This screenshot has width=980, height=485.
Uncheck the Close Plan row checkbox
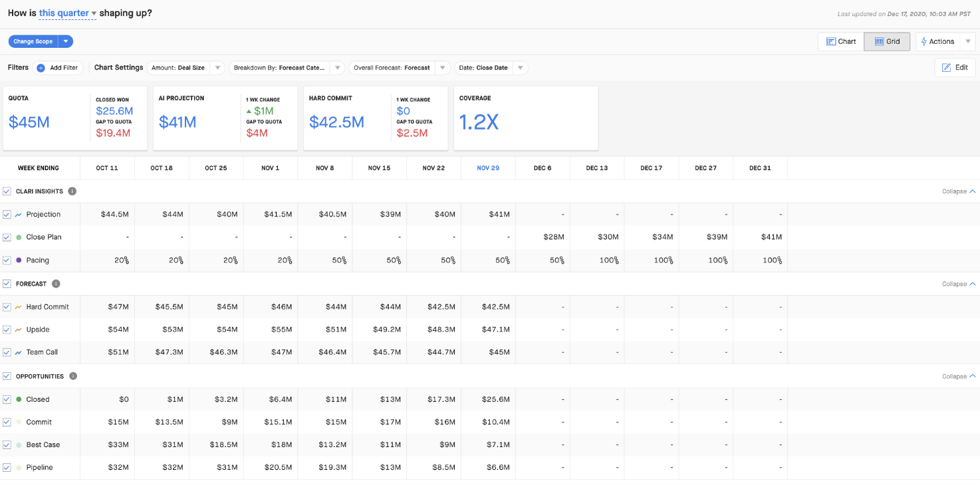click(7, 237)
